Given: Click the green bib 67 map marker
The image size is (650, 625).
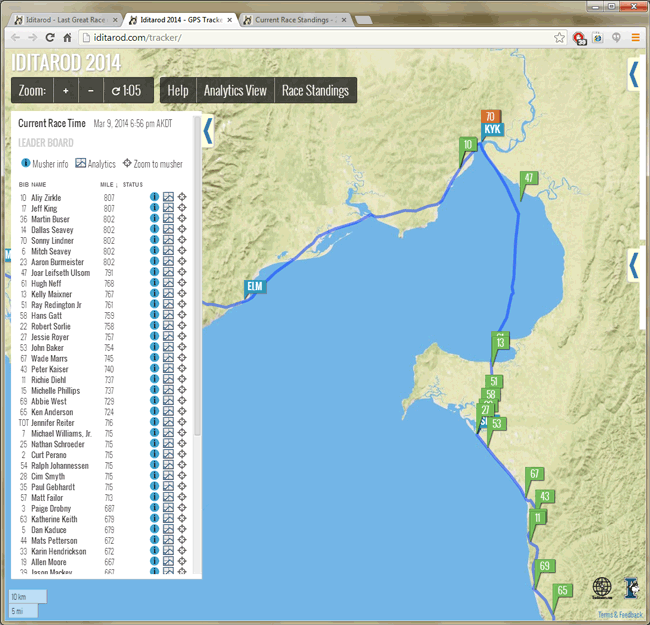Looking at the screenshot, I should pos(534,474).
